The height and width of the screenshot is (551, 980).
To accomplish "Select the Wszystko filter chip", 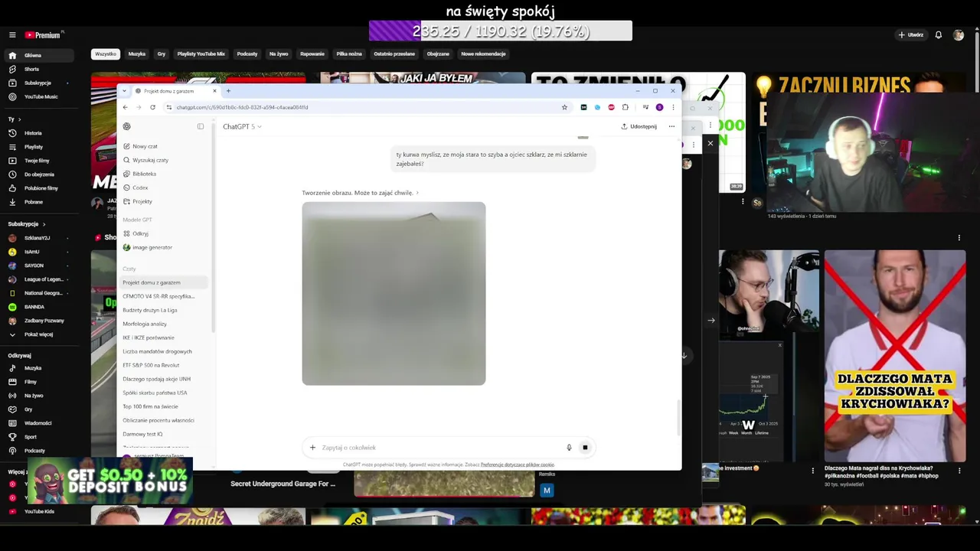I will pos(106,54).
